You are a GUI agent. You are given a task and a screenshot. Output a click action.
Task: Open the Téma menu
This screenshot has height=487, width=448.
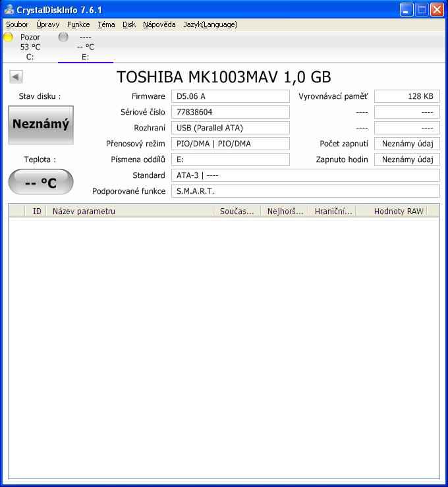(x=106, y=24)
